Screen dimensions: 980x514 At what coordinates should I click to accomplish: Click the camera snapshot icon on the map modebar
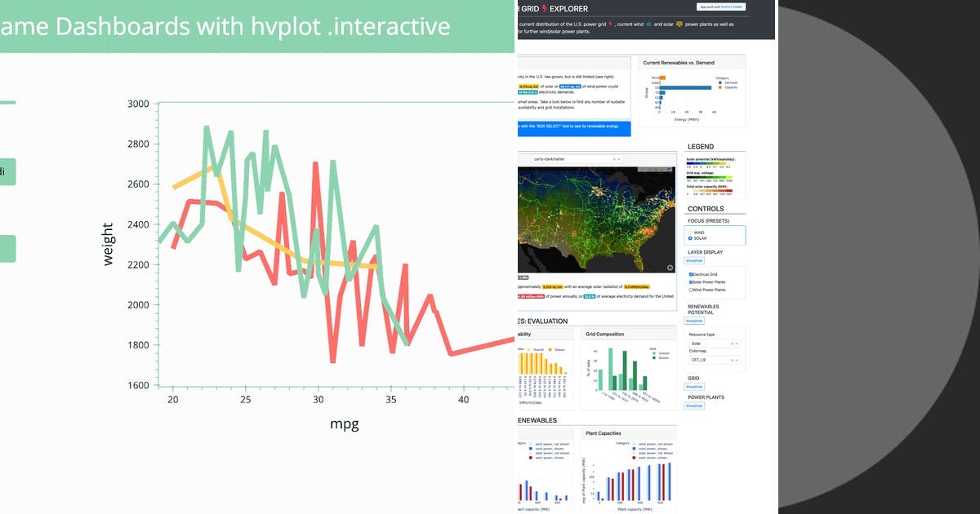coord(639,169)
